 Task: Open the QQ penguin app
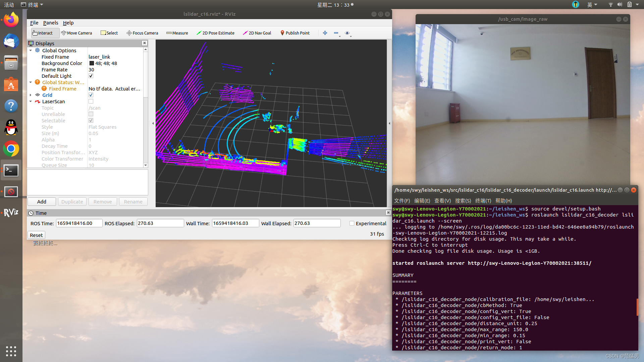point(11,127)
